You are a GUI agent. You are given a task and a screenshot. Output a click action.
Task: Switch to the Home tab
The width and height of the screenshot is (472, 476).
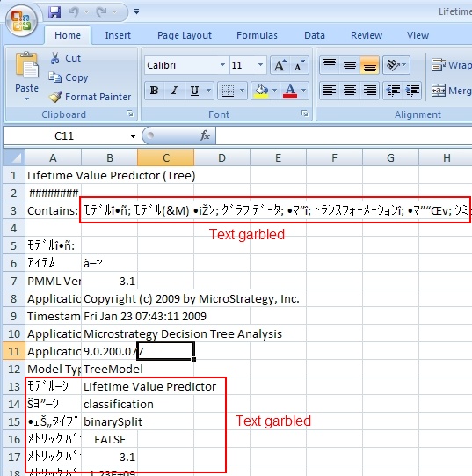click(x=68, y=35)
